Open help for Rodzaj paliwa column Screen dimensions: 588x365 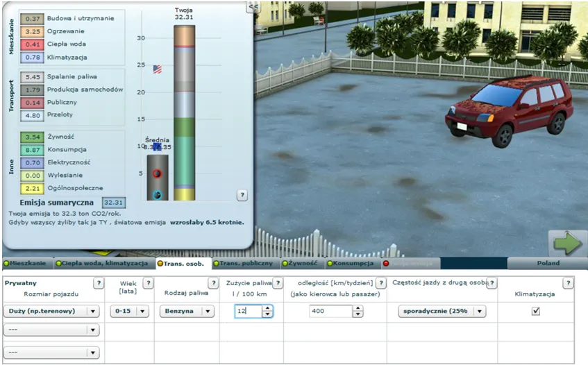point(213,283)
